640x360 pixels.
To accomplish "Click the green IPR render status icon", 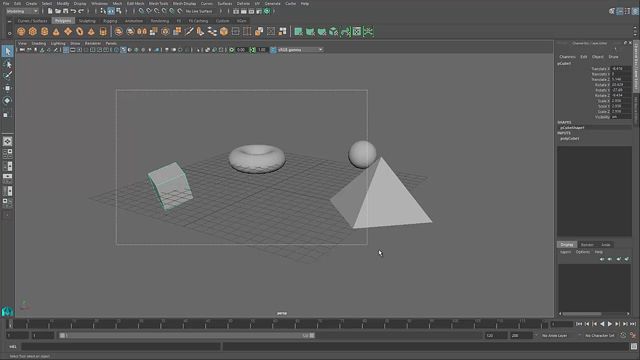I will [x=267, y=11].
